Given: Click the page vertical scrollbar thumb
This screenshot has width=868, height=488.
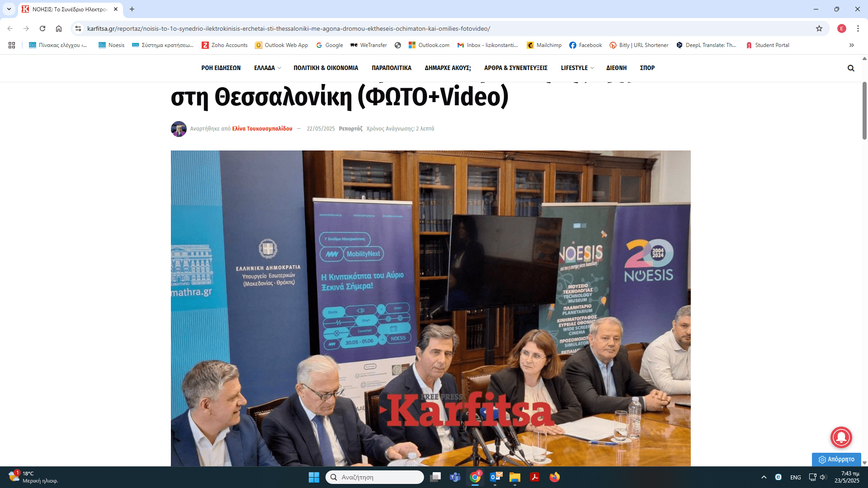Looking at the screenshot, I should coord(864,111).
